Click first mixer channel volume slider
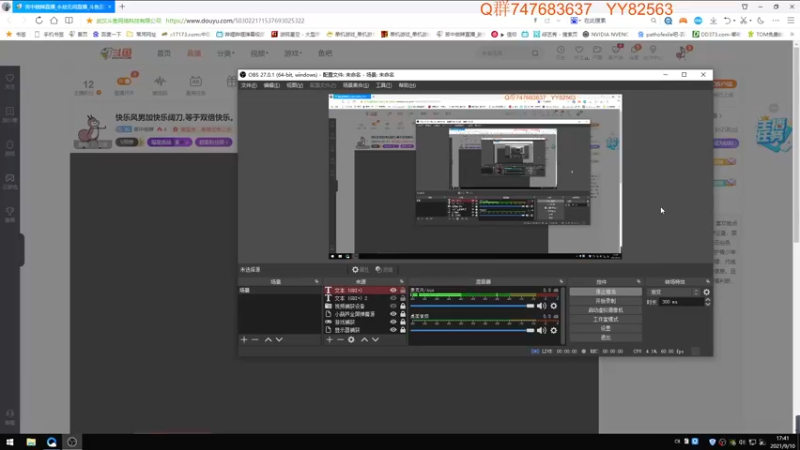Screen dimensions: 800x450 pos(472,306)
